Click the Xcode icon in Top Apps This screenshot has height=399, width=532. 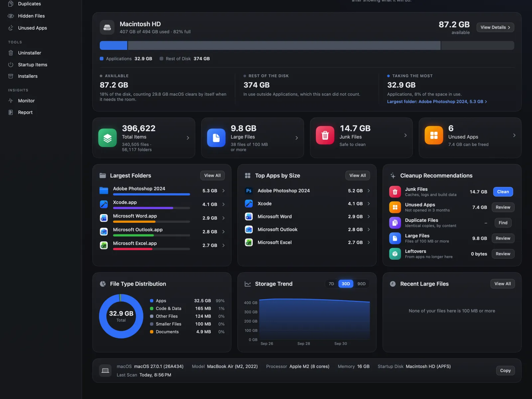pyautogui.click(x=249, y=203)
